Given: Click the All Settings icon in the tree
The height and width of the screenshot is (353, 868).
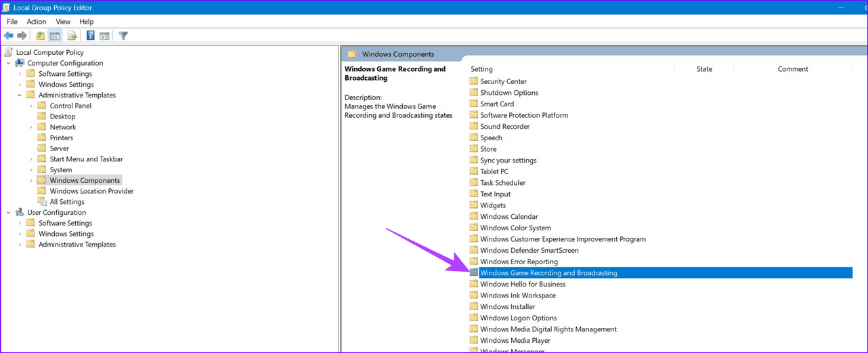Looking at the screenshot, I should pos(42,201).
